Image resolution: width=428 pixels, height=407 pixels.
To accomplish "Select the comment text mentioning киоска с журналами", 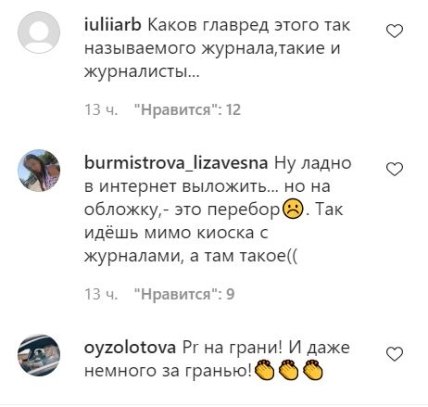I will click(x=218, y=210).
